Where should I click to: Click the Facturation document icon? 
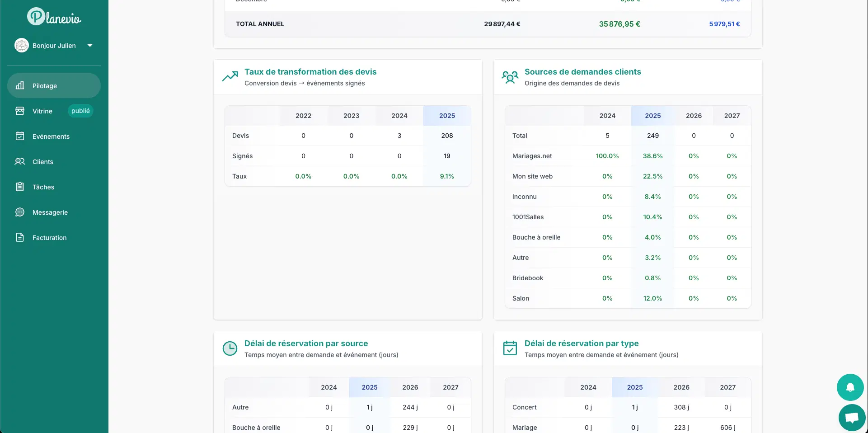point(20,237)
